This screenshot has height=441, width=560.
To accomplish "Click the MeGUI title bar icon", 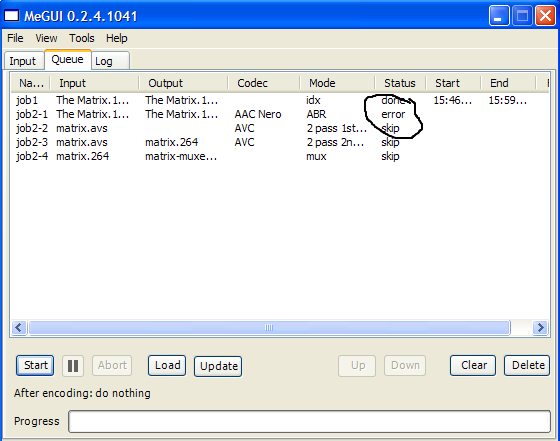I will point(11,16).
